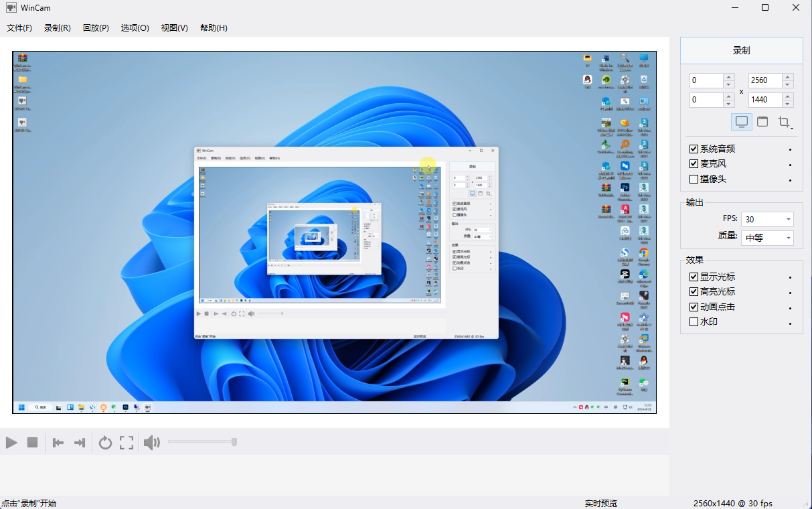Toggle the 高亮光标 checkbox

tap(694, 292)
